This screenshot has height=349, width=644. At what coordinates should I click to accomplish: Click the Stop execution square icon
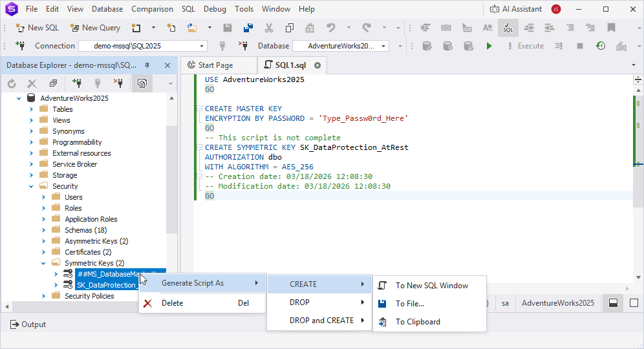[580, 46]
